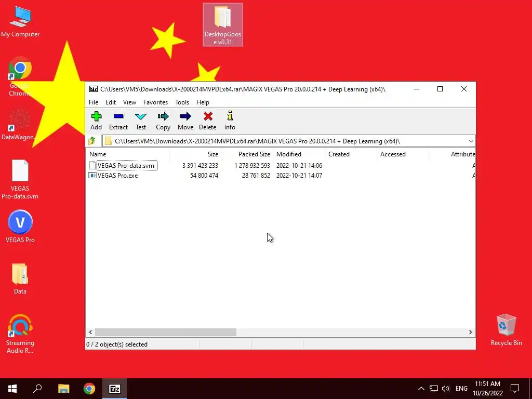Select the Data folder on desktop
The image size is (532, 399).
[20, 278]
